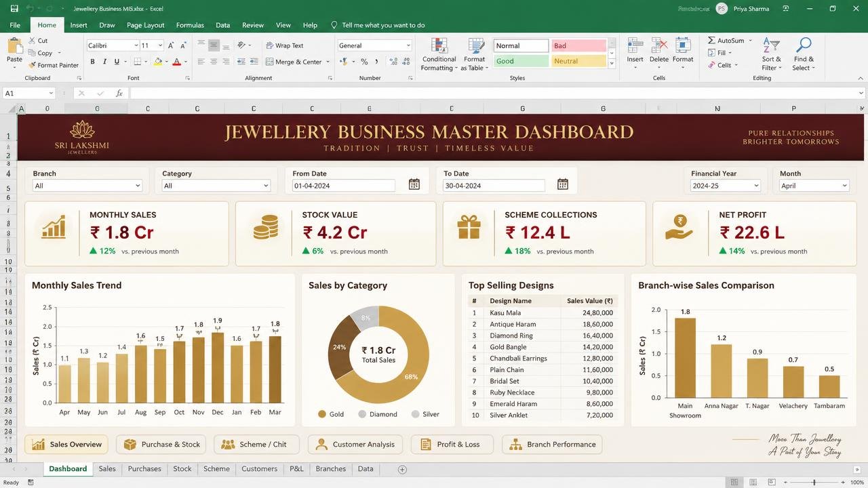
Task: Expand the Month dropdown showing April
Action: pos(814,186)
